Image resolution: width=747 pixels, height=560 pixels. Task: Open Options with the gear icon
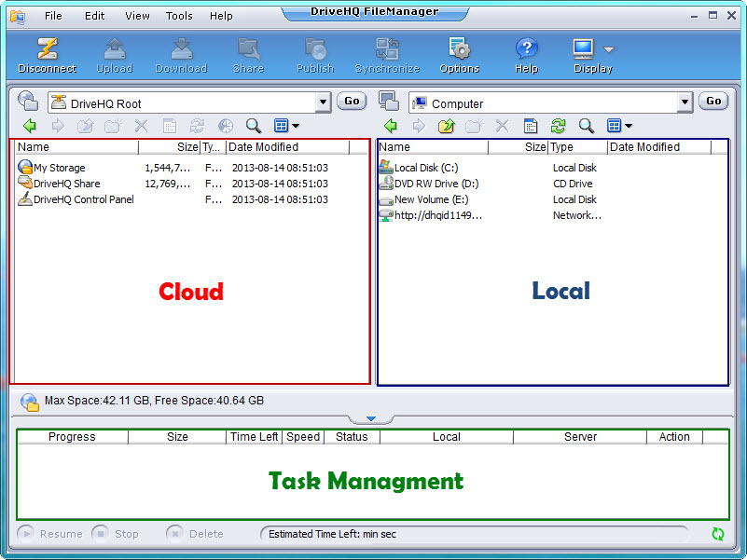(459, 49)
